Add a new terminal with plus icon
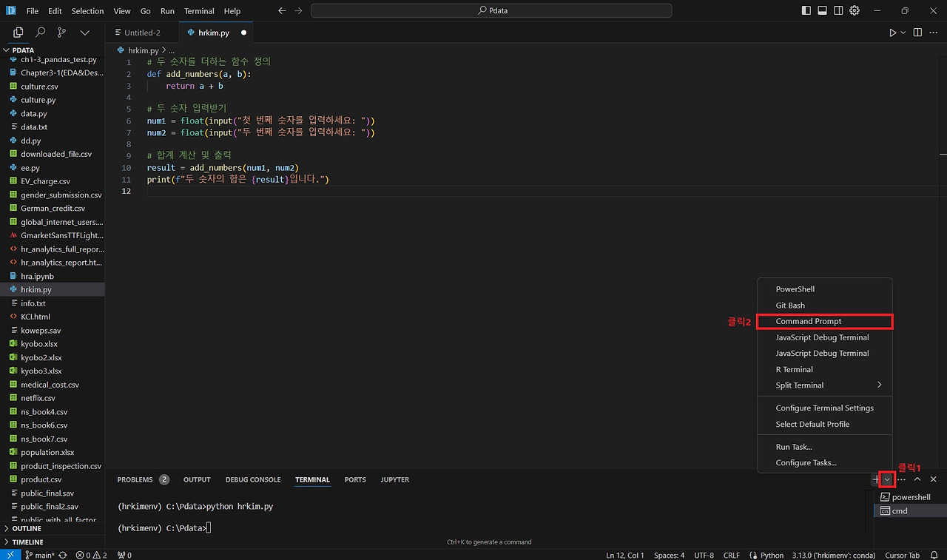This screenshot has height=560, width=947. (876, 480)
